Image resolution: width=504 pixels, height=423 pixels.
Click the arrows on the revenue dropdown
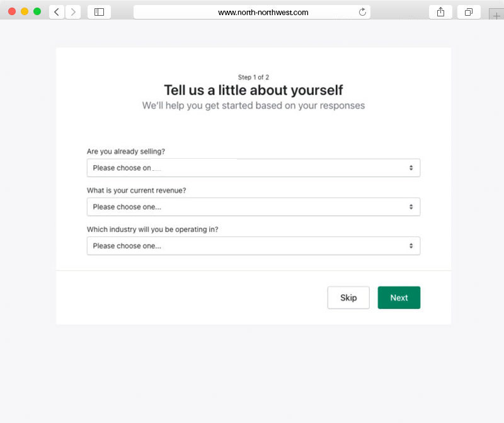[411, 207]
